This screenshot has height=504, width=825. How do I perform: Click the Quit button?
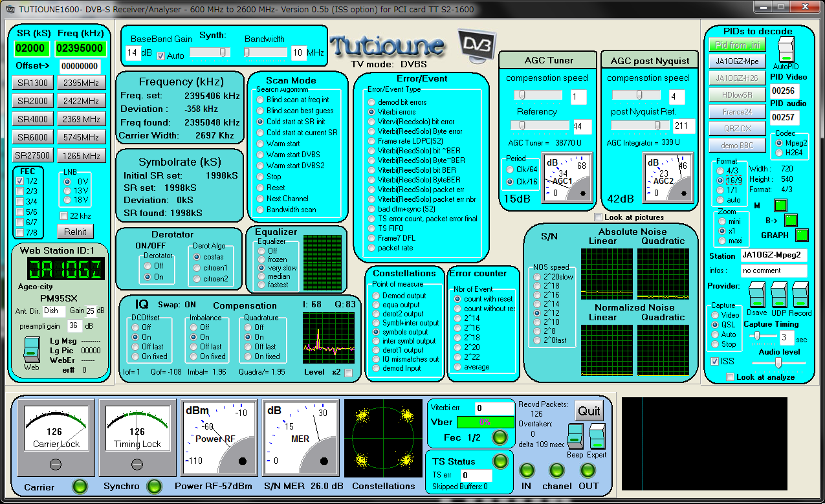589,411
